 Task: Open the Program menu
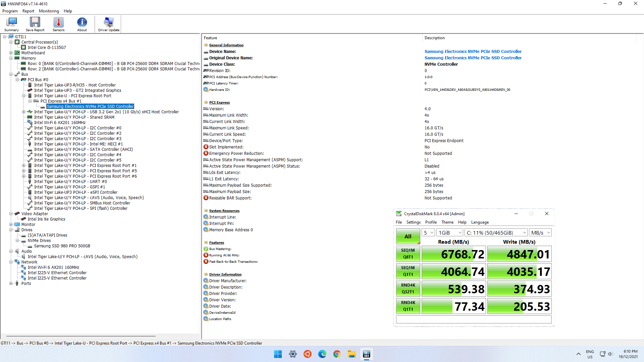(x=10, y=11)
